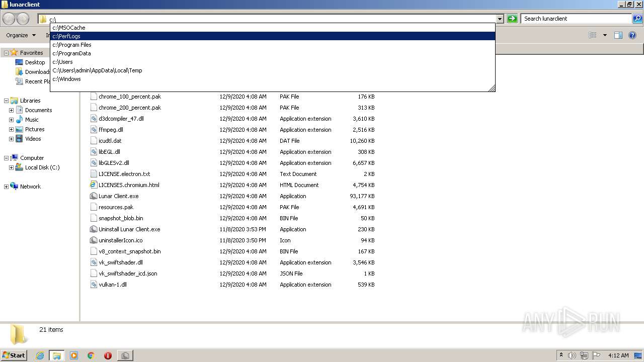Select the ffmpeg.dll file icon
The image size is (644, 362).
[x=94, y=130]
